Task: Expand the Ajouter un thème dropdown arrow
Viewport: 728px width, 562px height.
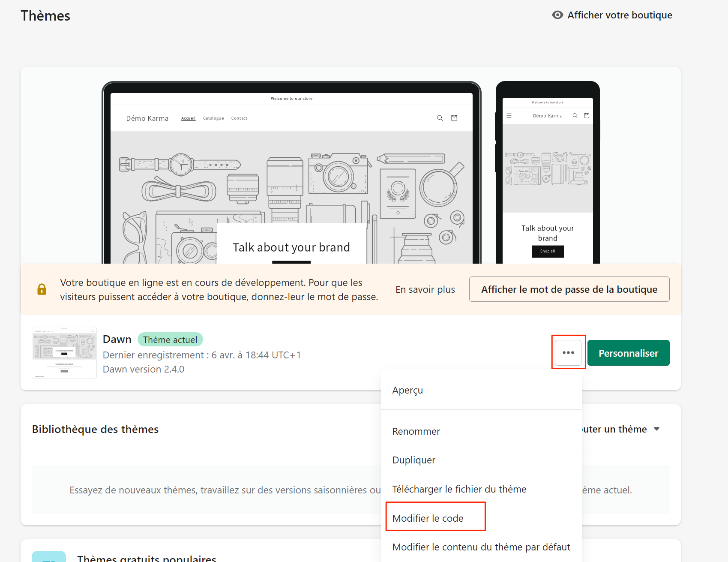Action: [656, 429]
